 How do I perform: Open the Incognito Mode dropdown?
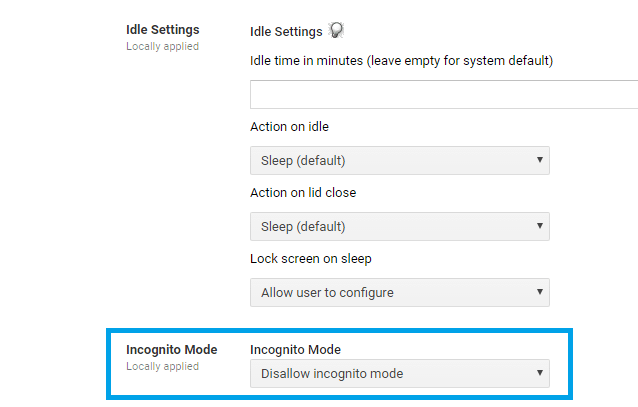point(400,373)
